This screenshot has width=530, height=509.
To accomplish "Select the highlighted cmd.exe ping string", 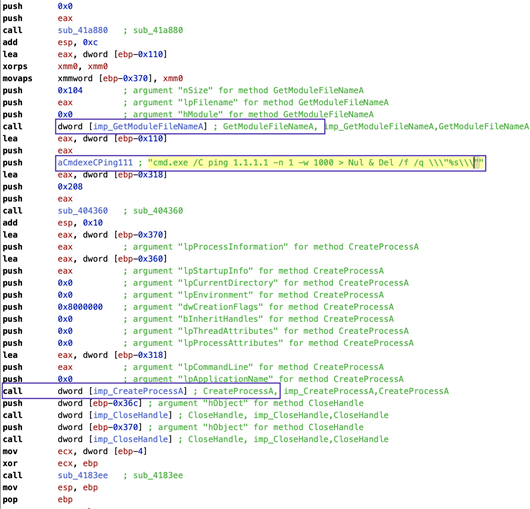I will [316, 163].
